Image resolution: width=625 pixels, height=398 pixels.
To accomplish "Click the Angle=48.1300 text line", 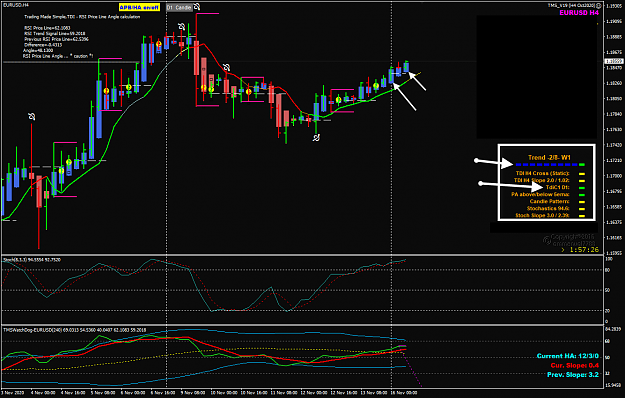I will coord(38,51).
